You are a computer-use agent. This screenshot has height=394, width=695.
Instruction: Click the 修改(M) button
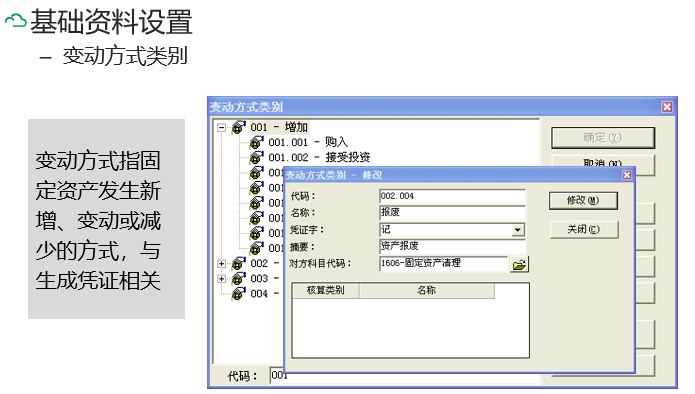[583, 200]
